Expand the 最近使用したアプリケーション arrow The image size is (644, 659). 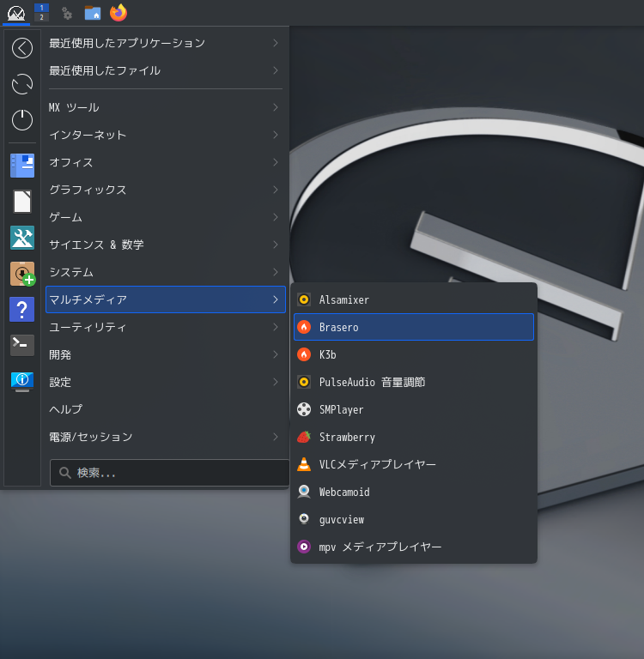[x=276, y=43]
